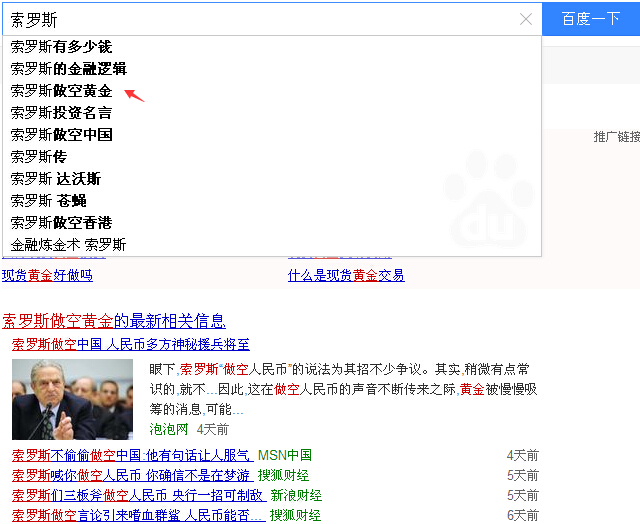Open link 现货黄金好做吗
Screen dimensions: 640x524
[47, 275]
